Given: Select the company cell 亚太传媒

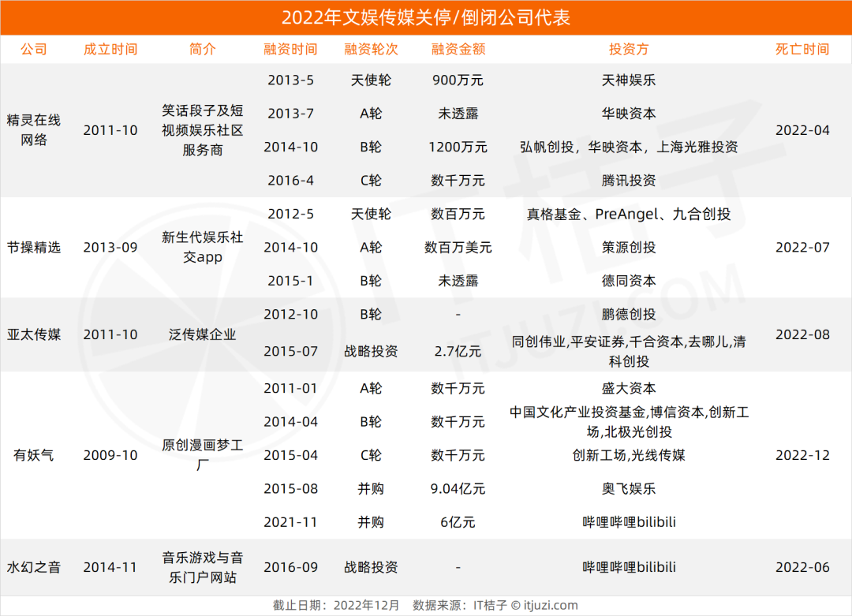Looking at the screenshot, I should point(34,334).
